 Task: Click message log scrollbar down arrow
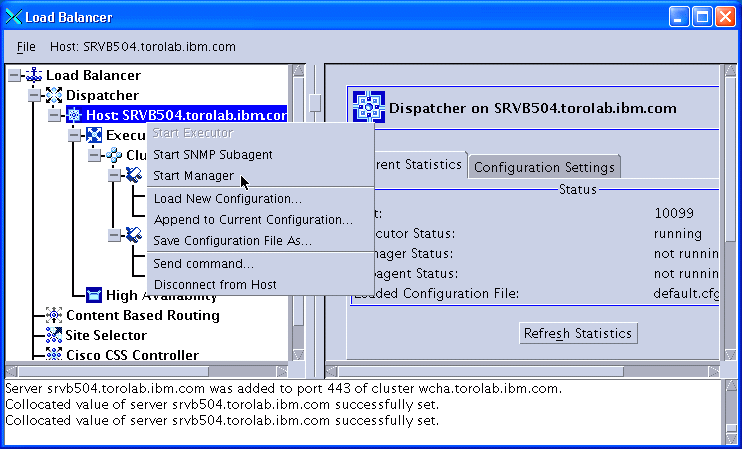[x=731, y=438]
